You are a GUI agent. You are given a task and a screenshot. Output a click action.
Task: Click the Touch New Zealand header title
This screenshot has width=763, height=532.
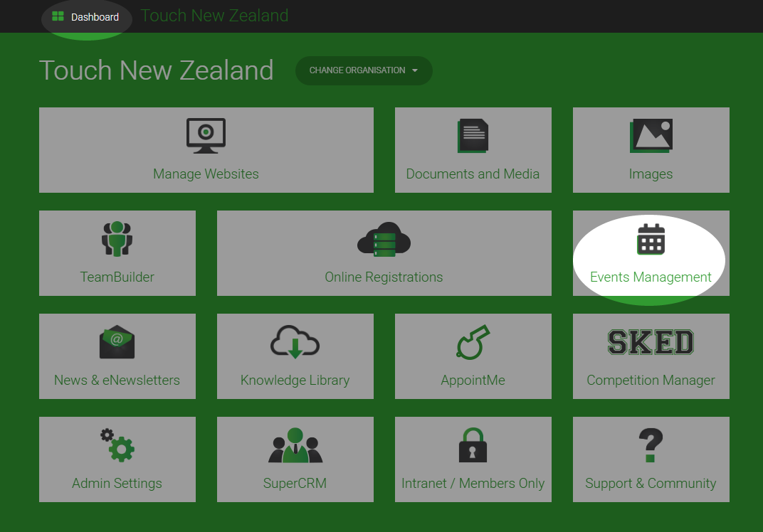[x=215, y=16]
